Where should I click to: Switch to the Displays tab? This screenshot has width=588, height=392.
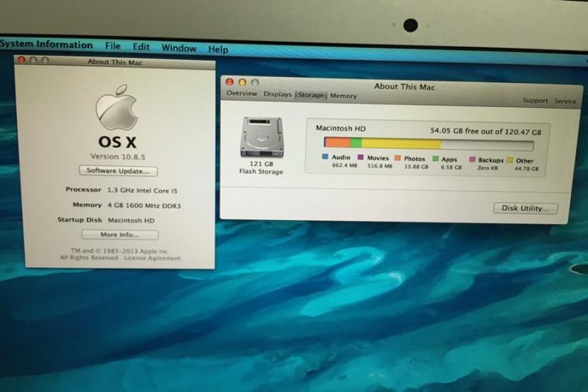[x=278, y=95]
